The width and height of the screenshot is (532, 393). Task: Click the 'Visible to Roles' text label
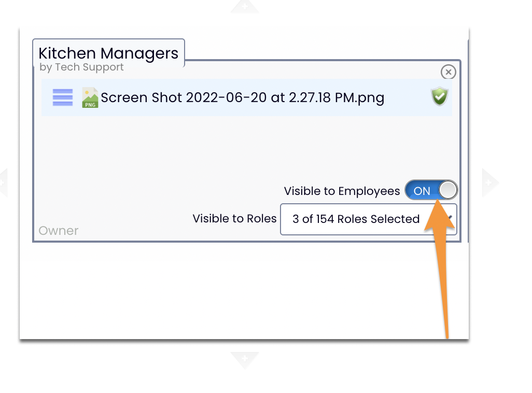[234, 219]
